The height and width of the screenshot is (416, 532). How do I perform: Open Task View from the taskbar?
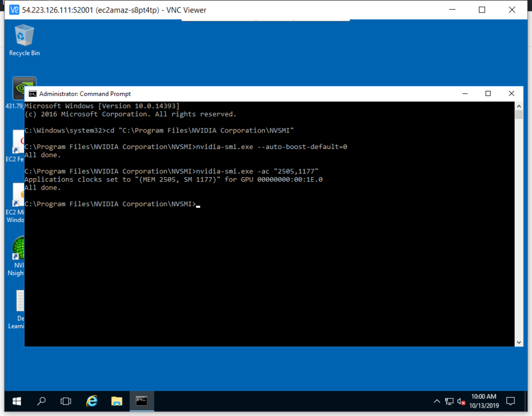[66, 401]
